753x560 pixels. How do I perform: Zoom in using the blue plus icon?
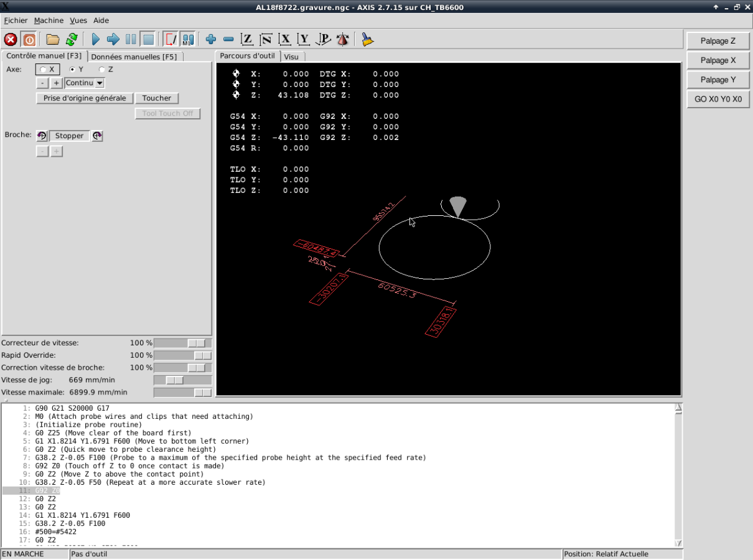coord(211,40)
